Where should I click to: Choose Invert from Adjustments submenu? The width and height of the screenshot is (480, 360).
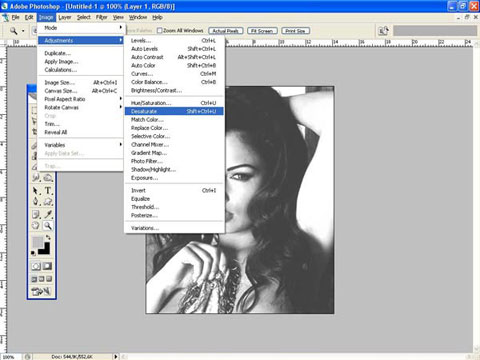[x=174, y=190]
